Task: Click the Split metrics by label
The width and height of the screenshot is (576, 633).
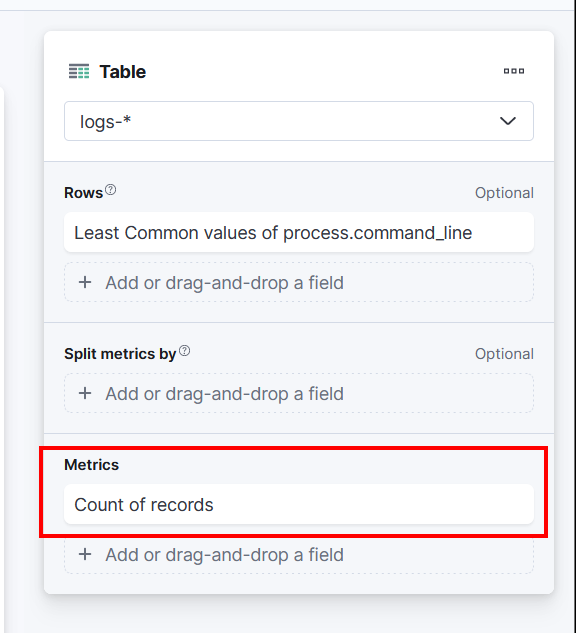Action: [120, 354]
